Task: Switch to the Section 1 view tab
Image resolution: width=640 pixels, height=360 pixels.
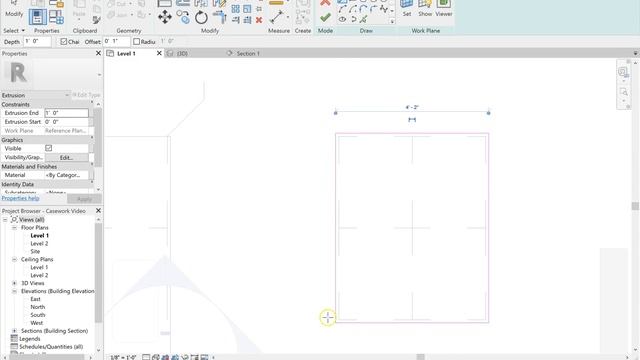Action: (x=248, y=53)
